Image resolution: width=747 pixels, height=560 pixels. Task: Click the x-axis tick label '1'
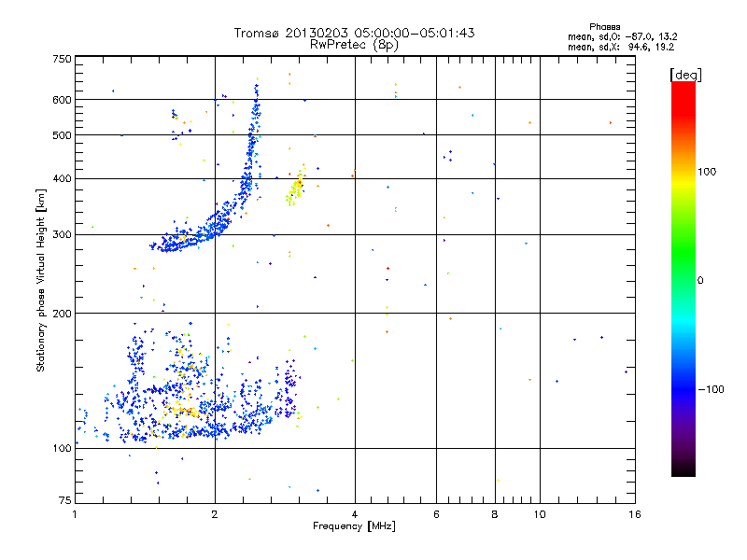75,514
